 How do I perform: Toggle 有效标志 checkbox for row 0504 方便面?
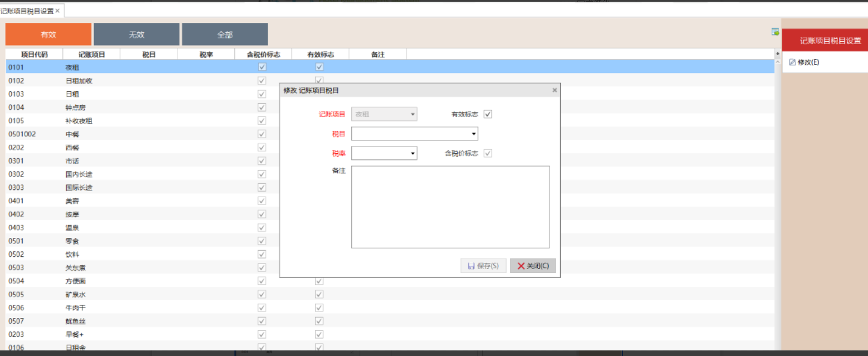[x=319, y=281]
